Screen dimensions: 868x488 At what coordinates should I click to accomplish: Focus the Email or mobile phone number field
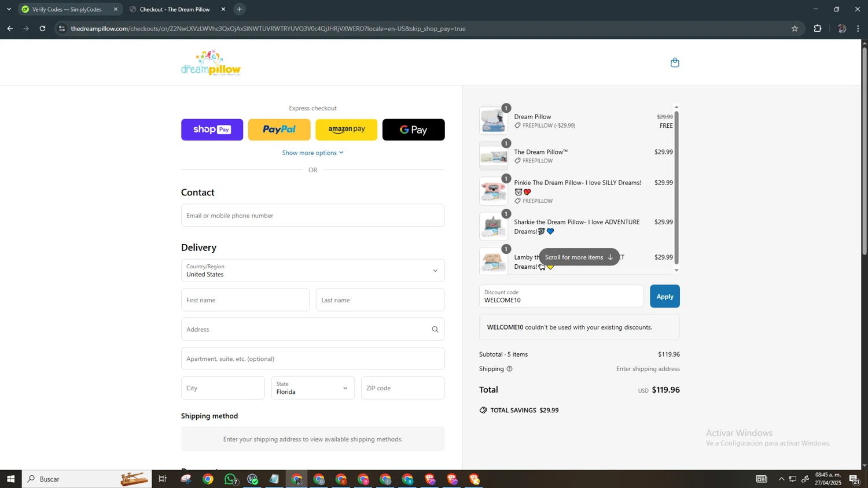(312, 215)
